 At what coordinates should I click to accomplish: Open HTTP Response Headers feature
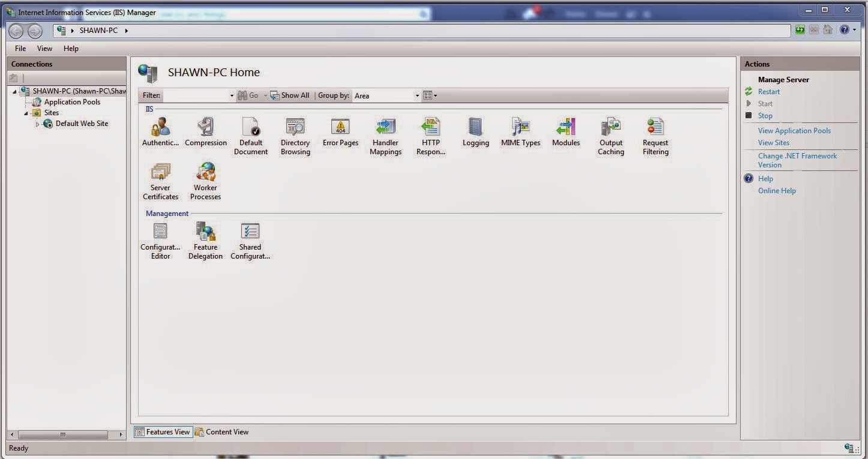point(431,137)
